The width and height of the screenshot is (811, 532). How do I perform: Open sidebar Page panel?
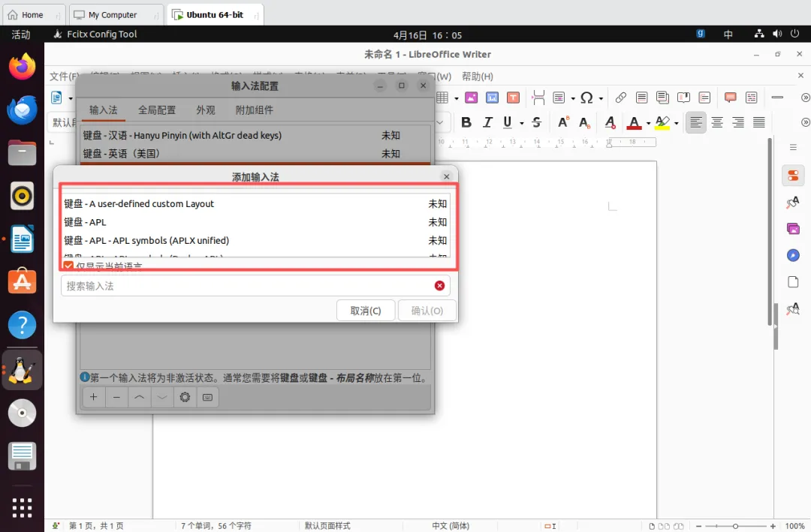793,282
